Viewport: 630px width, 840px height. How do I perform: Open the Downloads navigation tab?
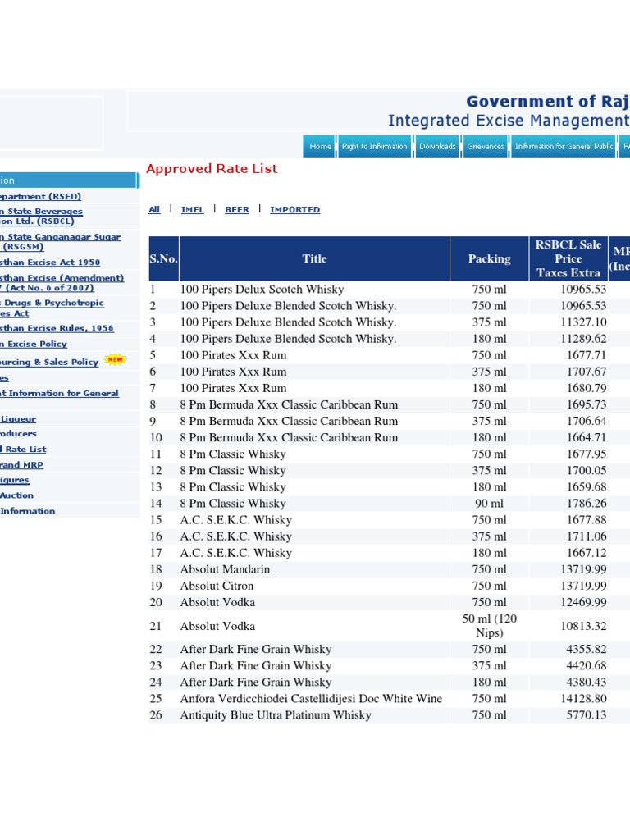tap(437, 147)
